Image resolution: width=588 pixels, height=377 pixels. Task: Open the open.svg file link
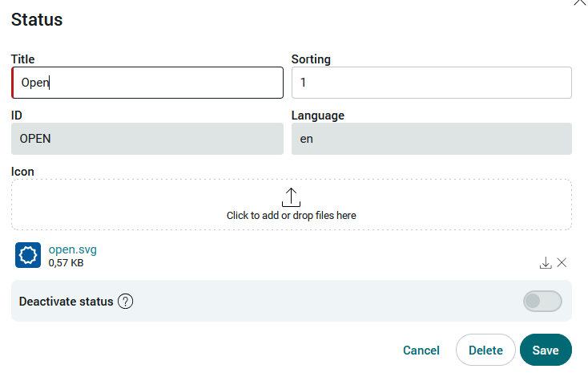point(73,249)
